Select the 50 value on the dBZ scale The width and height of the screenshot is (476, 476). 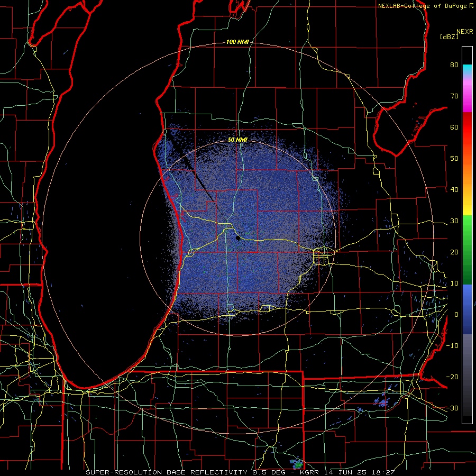(x=454, y=159)
